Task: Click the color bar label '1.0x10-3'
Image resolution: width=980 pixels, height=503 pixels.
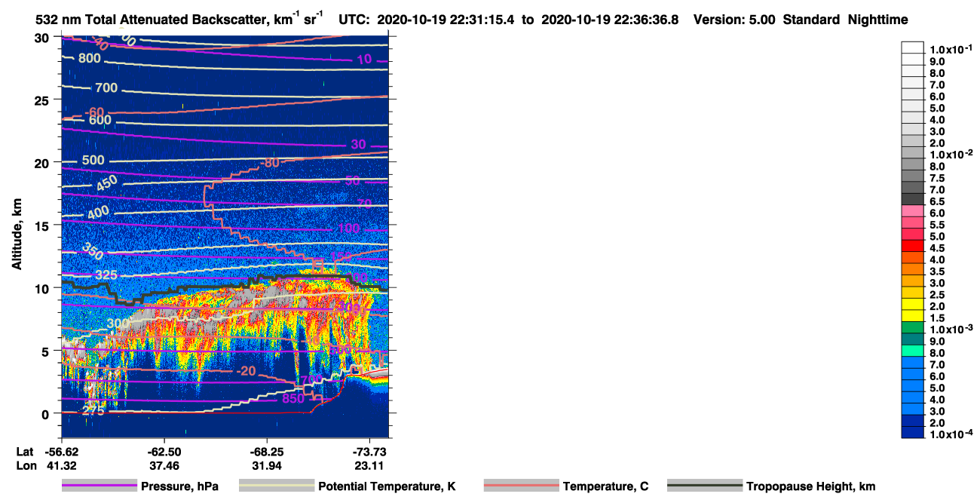Action: tap(951, 329)
